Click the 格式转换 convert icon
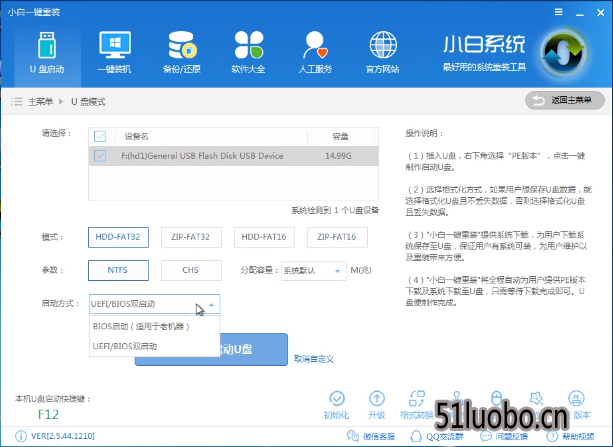 417,399
